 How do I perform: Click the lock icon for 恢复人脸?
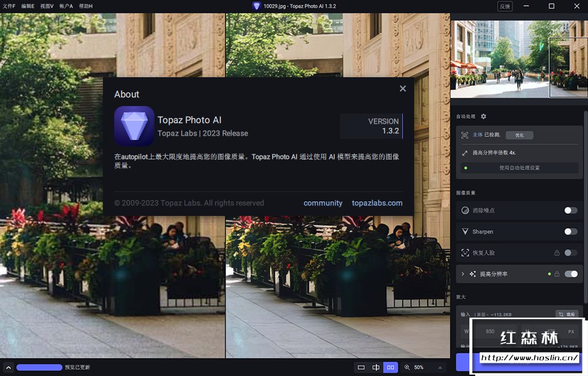pos(557,253)
